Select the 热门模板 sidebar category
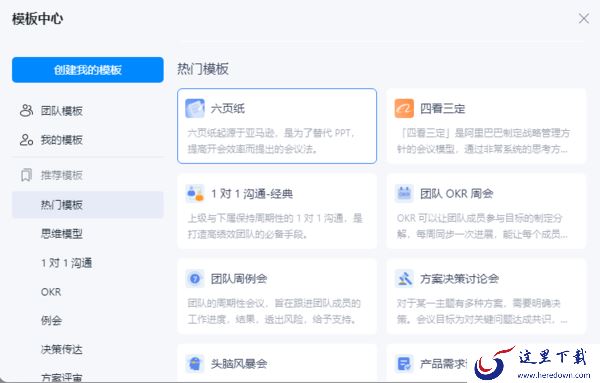This screenshot has width=600, height=383. click(88, 205)
